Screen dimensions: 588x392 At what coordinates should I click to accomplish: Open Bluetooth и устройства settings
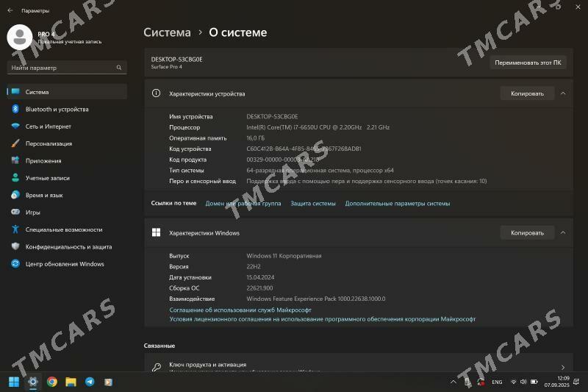click(57, 110)
